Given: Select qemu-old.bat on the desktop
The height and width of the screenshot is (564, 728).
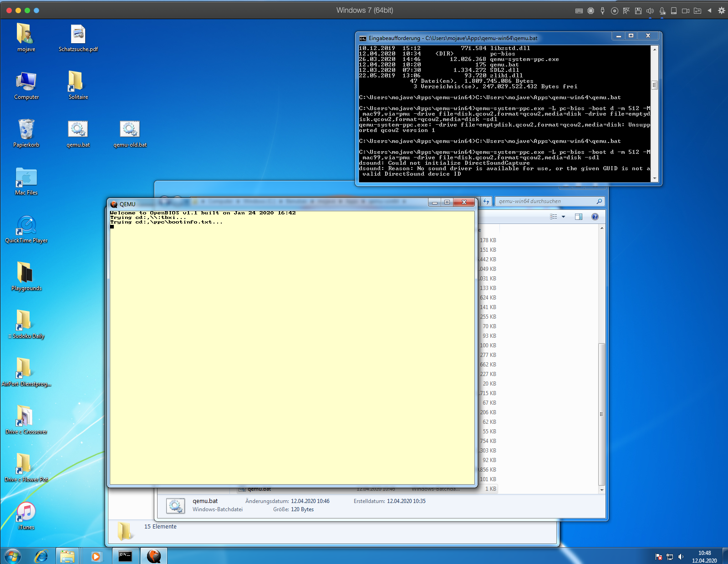Looking at the screenshot, I should point(130,133).
